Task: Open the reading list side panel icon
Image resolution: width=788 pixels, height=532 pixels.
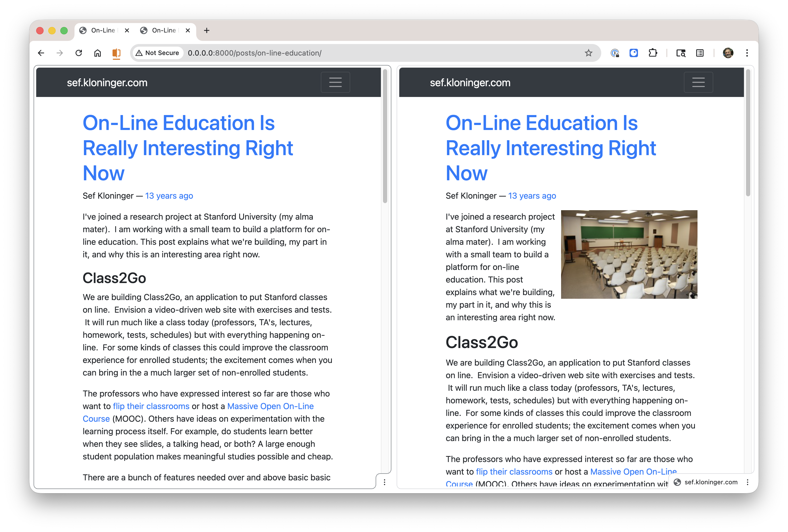Action: point(700,53)
